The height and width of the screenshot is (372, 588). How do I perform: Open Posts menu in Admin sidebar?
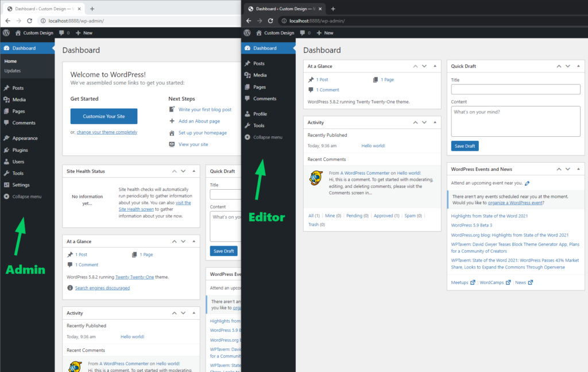point(18,88)
